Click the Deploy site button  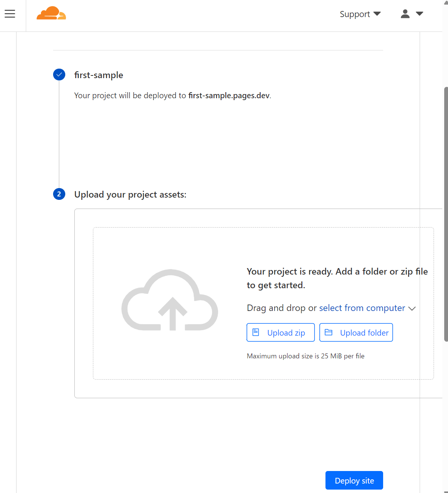[x=354, y=480]
